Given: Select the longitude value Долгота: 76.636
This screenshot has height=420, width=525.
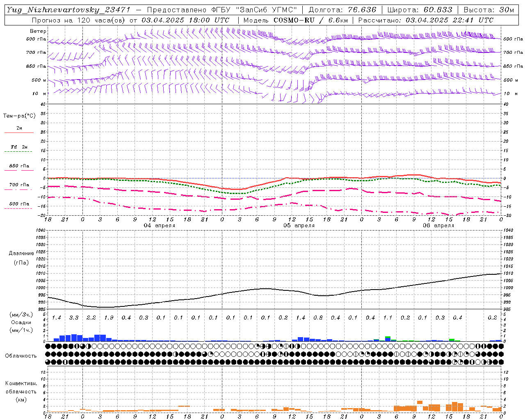Looking at the screenshot, I should [342, 10].
